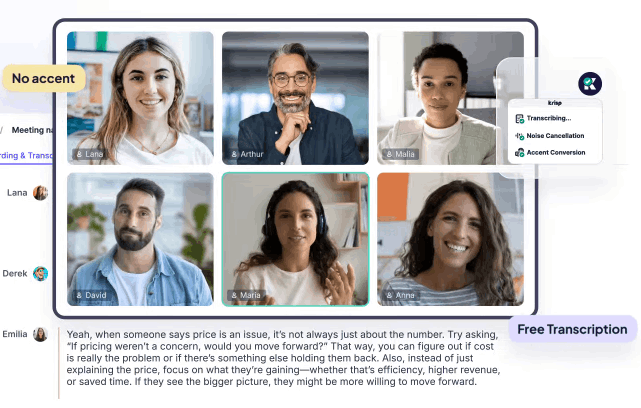Click the person icon beside Arthur's name

[x=234, y=154]
